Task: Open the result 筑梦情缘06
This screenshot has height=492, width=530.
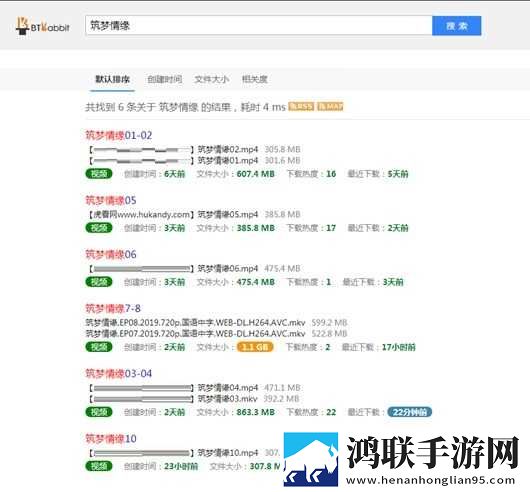Action: (111, 254)
